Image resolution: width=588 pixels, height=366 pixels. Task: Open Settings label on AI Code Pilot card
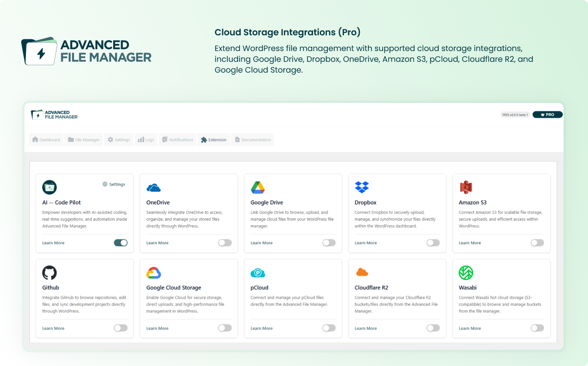coord(117,184)
